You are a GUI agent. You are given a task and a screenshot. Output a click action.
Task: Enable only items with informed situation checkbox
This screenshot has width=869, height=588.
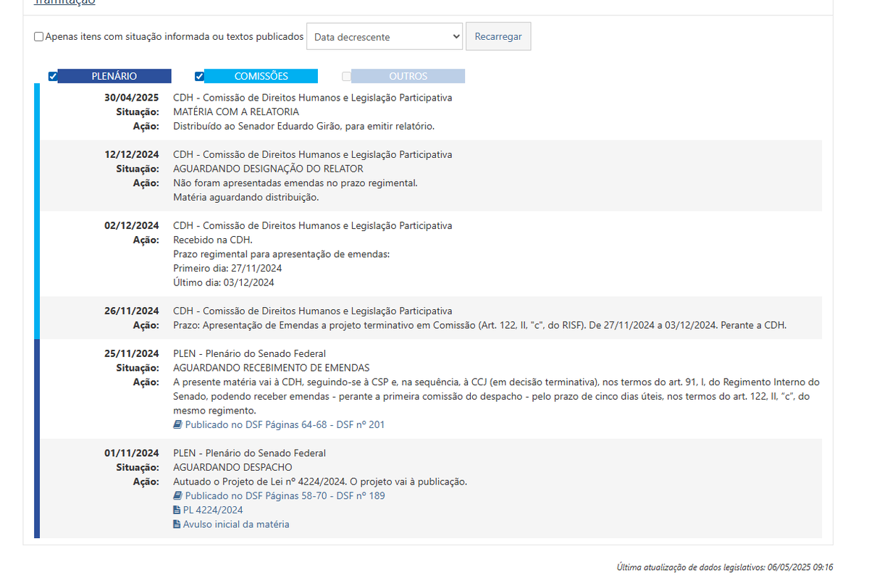(x=38, y=37)
